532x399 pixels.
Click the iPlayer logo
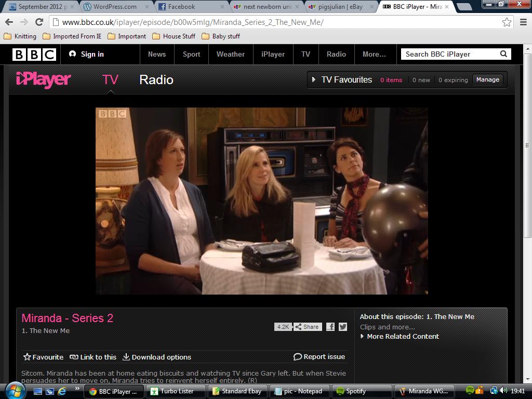pos(44,79)
